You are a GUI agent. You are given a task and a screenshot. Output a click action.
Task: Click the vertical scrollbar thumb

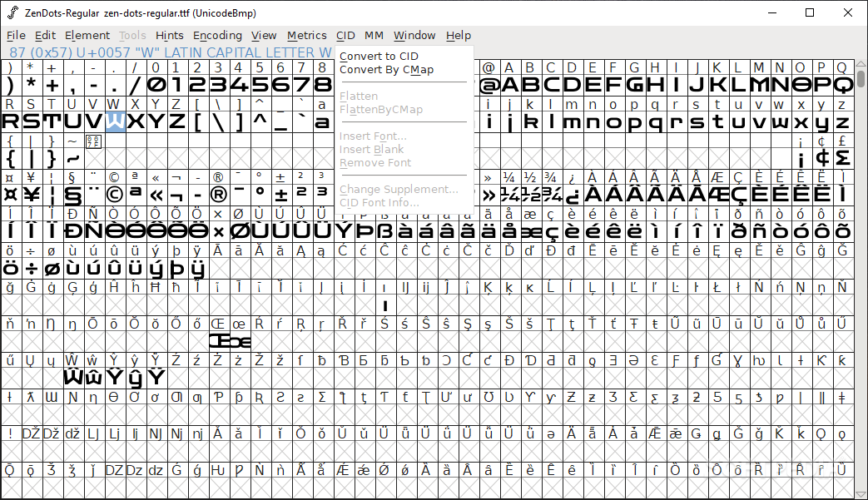tap(861, 77)
